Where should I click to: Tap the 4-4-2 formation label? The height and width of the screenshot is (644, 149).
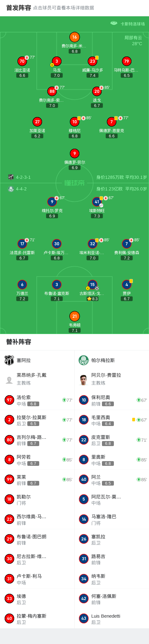(x=21, y=189)
